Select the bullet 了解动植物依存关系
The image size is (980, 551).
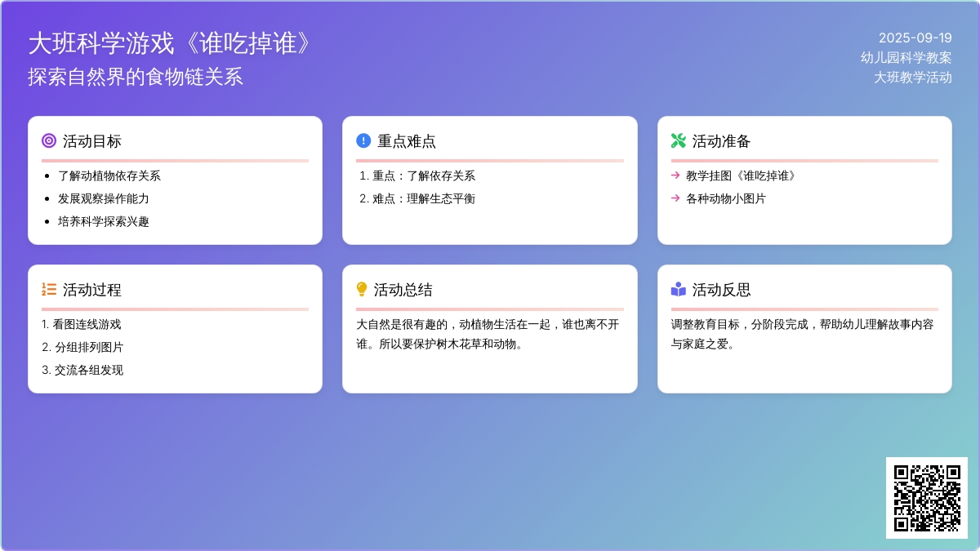[109, 176]
